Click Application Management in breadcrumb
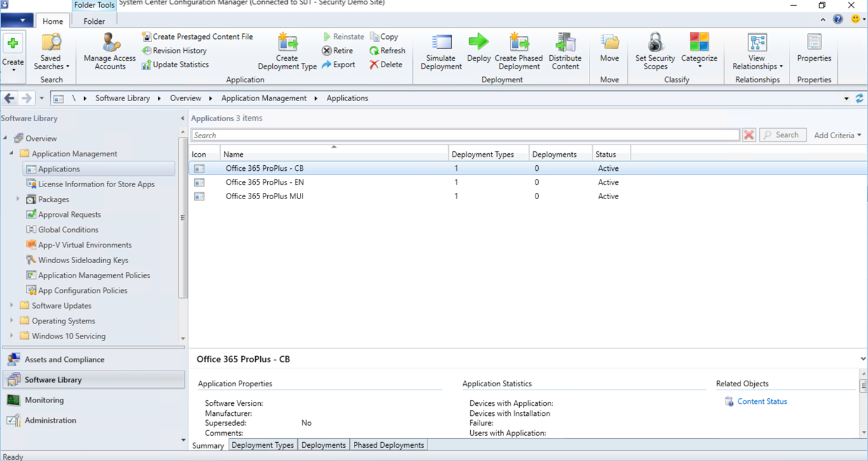Image resolution: width=868 pixels, height=461 pixels. coord(264,98)
